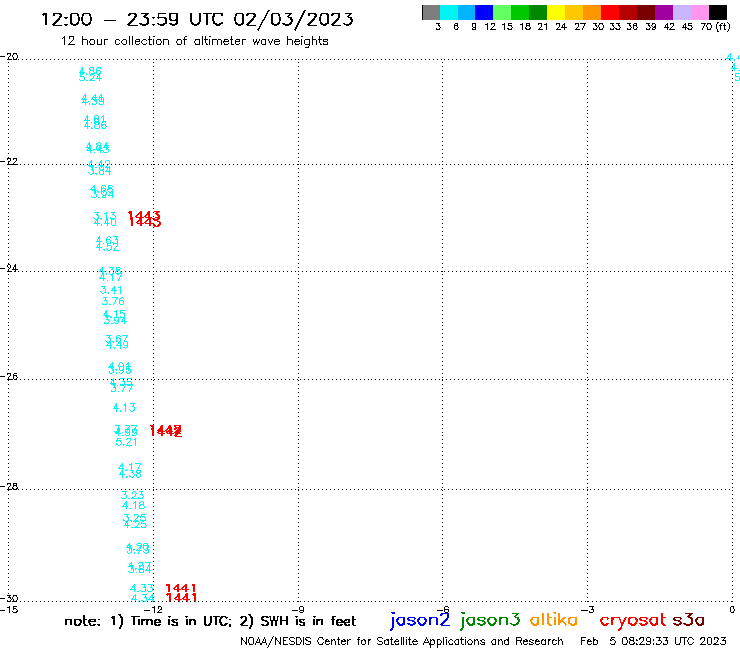Screen dimensions: 740x650
Task: Select the darkest green legend swatch
Action: (538, 12)
